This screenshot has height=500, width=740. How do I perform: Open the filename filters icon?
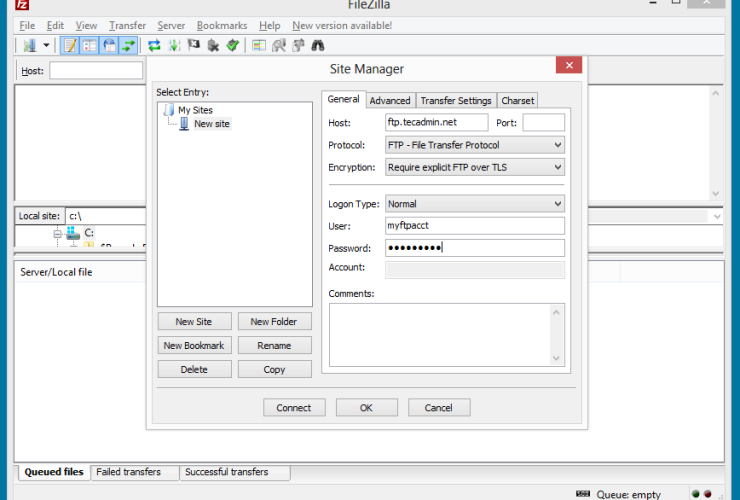259,45
